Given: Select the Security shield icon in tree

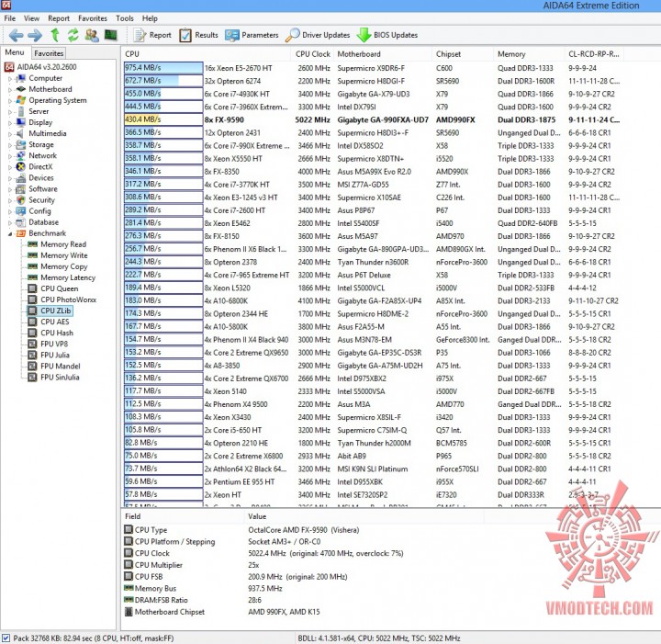Looking at the screenshot, I should [x=20, y=200].
